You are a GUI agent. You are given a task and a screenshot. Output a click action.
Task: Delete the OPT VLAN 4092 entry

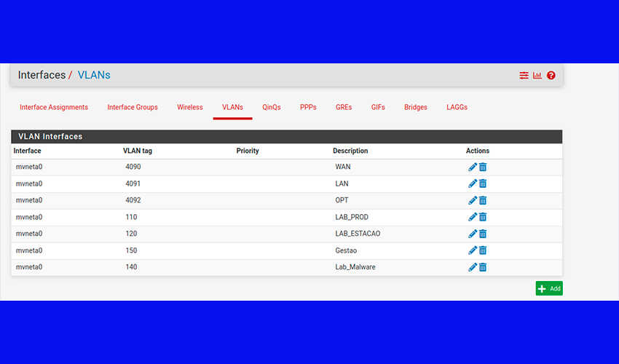[483, 200]
